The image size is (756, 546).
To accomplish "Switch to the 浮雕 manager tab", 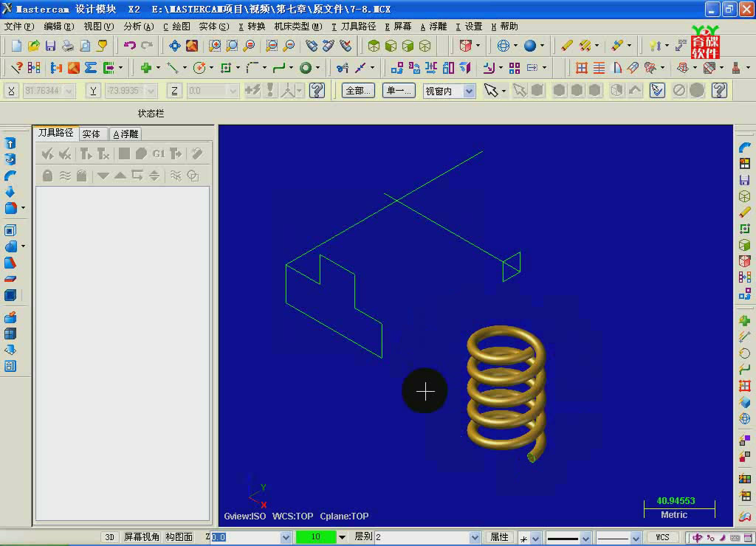I will click(x=126, y=134).
